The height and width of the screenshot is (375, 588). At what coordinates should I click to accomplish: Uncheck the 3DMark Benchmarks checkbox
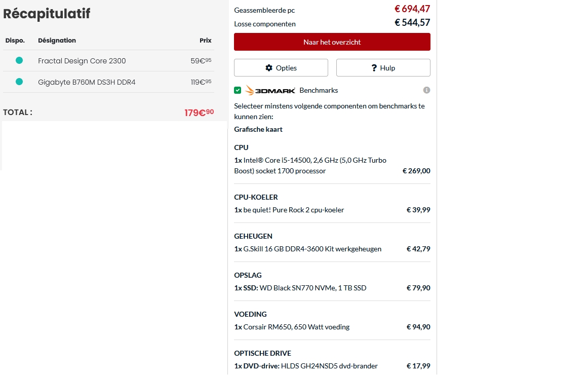pos(238,90)
